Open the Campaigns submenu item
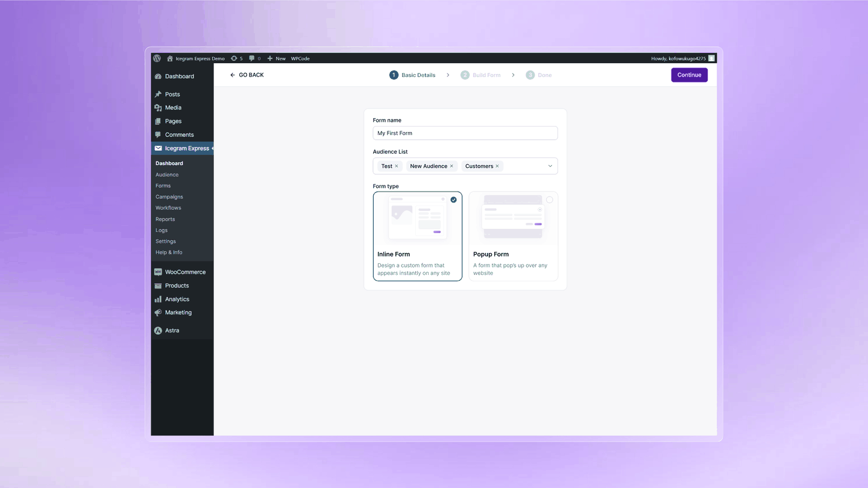This screenshot has height=488, width=868. point(169,197)
